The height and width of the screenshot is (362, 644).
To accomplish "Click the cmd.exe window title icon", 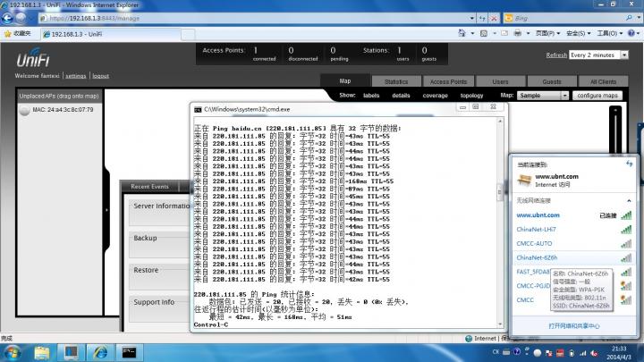I will pos(198,110).
